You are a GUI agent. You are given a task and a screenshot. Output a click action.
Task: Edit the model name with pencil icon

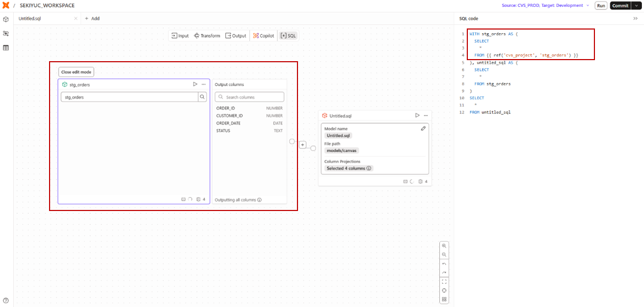423,128
